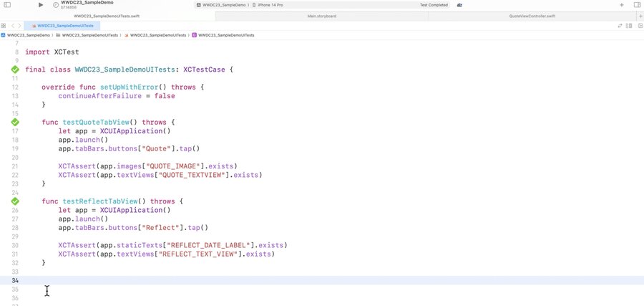Click the Test Completed status text

pos(434,5)
